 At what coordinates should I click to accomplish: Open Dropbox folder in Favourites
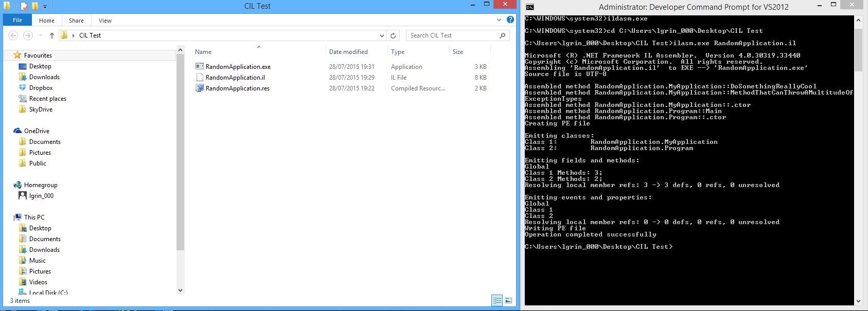pos(41,88)
